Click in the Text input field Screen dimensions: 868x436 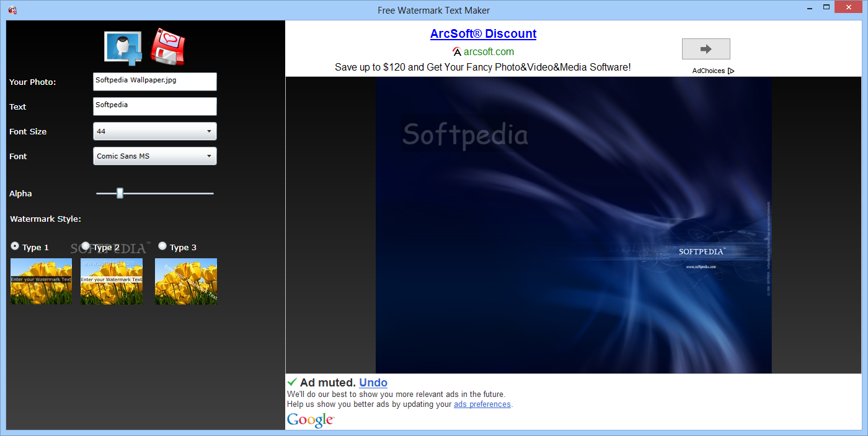[155, 107]
